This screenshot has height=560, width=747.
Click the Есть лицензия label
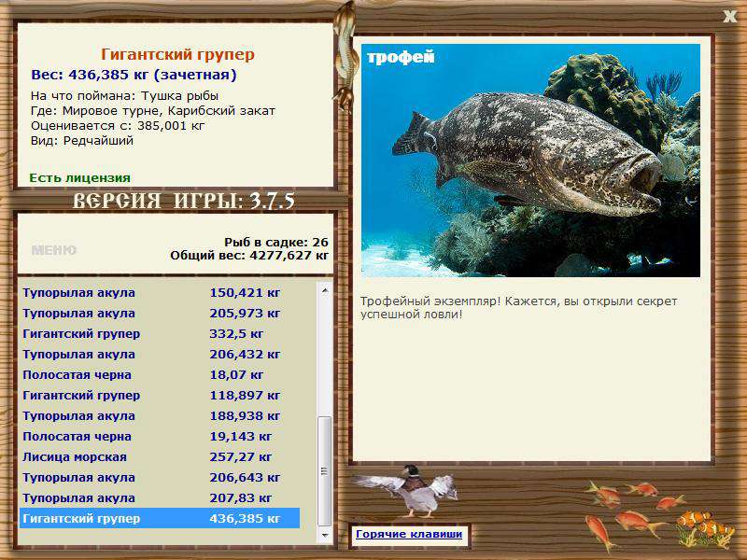pyautogui.click(x=79, y=177)
